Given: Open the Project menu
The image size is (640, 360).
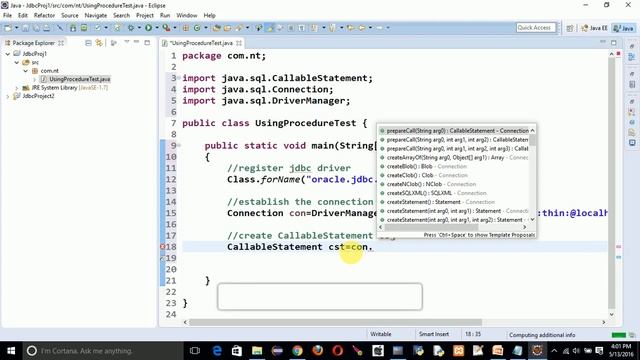Looking at the screenshot, I should tap(145, 16).
